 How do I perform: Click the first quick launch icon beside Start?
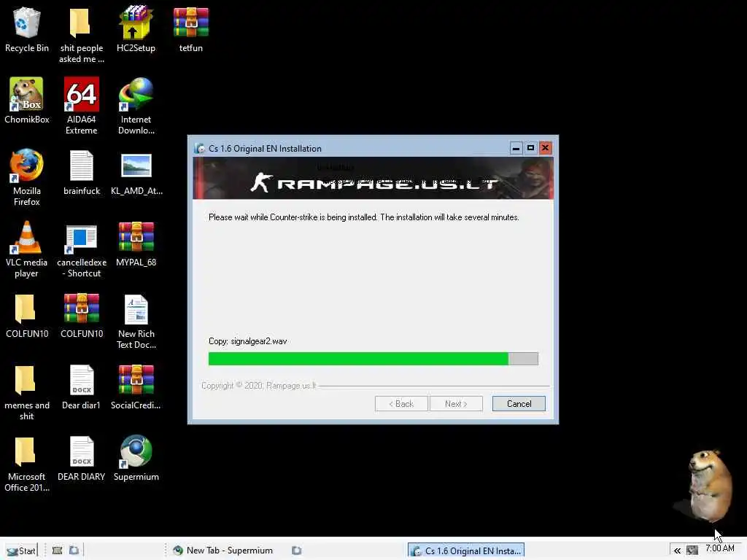[x=57, y=551]
